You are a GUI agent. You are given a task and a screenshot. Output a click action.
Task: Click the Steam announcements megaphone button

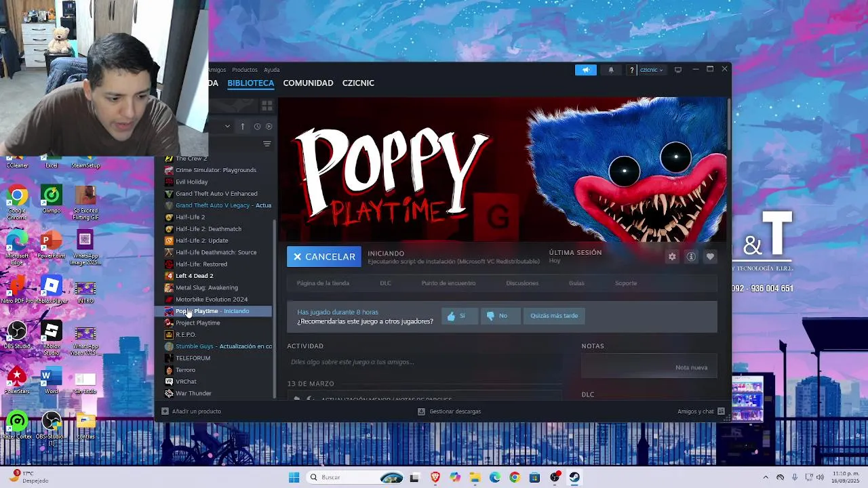pos(586,70)
